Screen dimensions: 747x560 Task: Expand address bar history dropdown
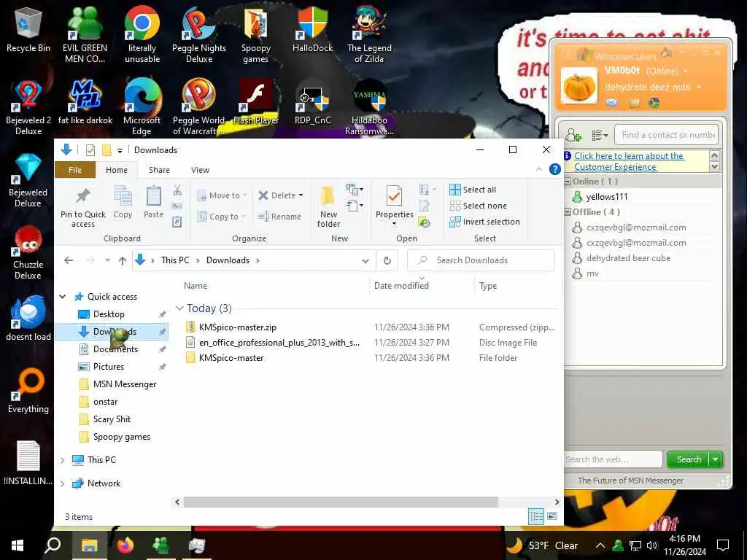[x=365, y=261]
